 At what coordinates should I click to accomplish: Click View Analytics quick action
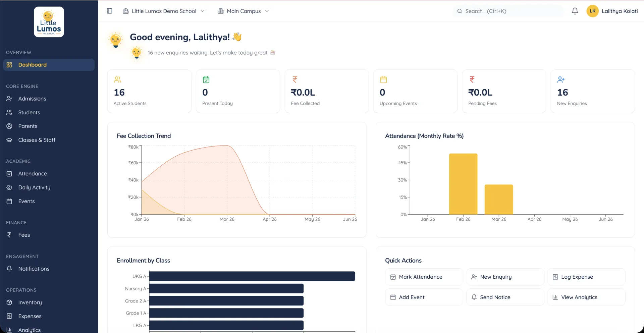[586, 297]
